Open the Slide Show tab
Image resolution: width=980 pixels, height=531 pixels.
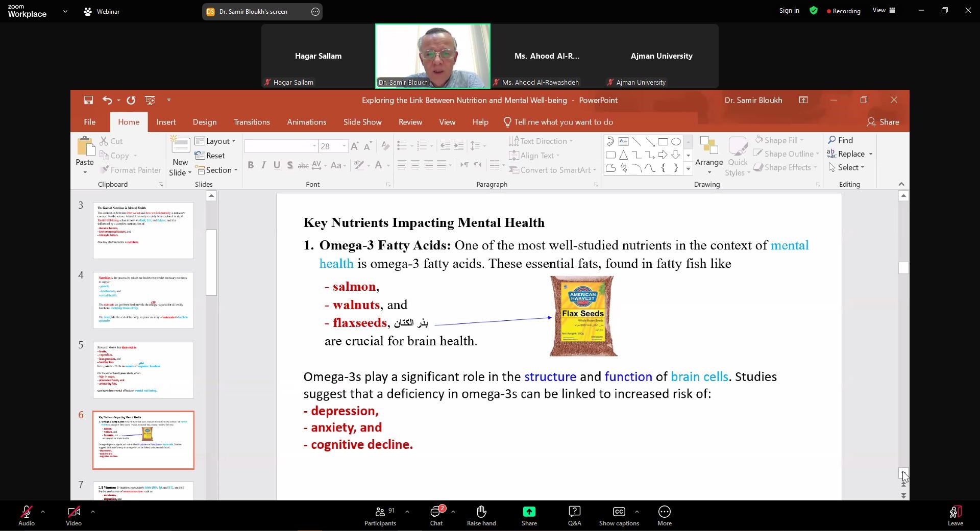362,122
